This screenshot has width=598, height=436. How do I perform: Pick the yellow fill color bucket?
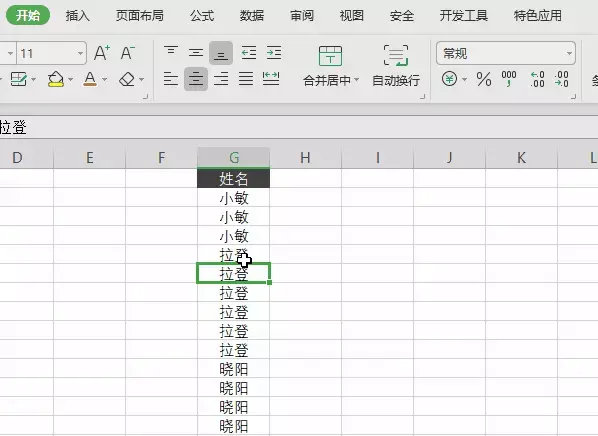pyautogui.click(x=56, y=79)
